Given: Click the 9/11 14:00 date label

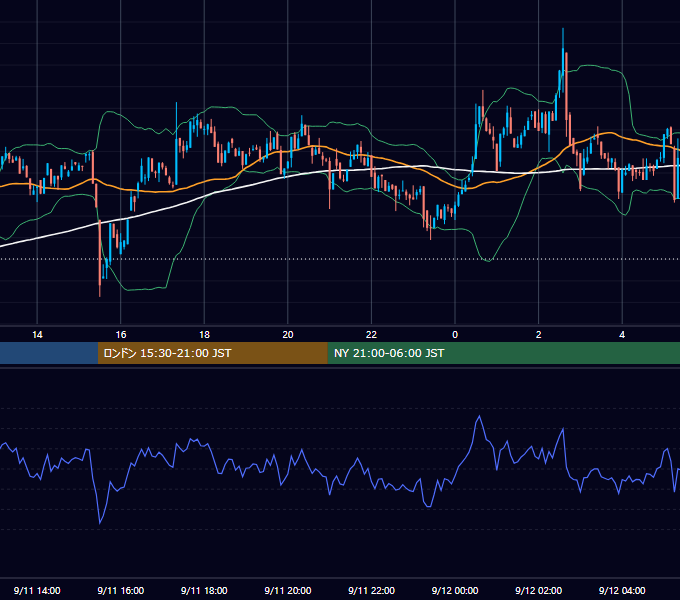Looking at the screenshot, I should coord(37,590).
